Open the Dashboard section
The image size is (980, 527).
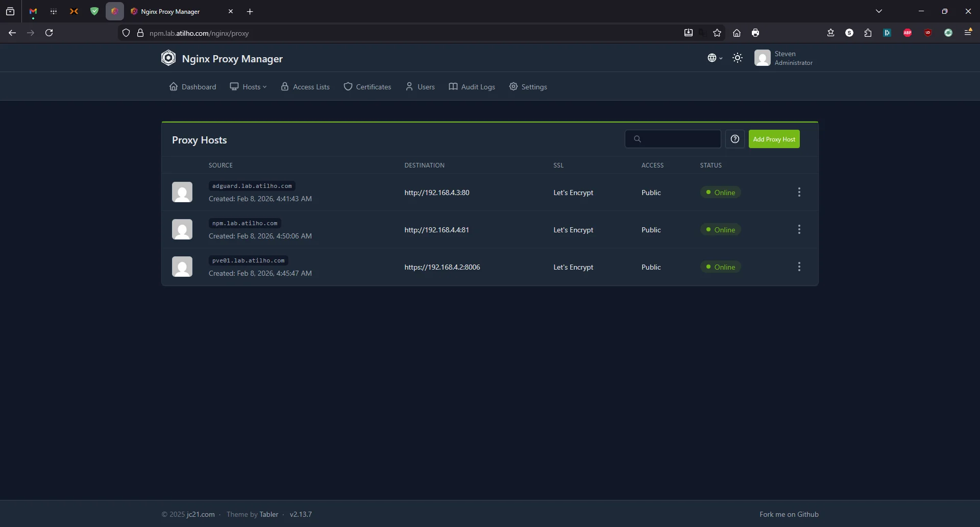pos(192,87)
